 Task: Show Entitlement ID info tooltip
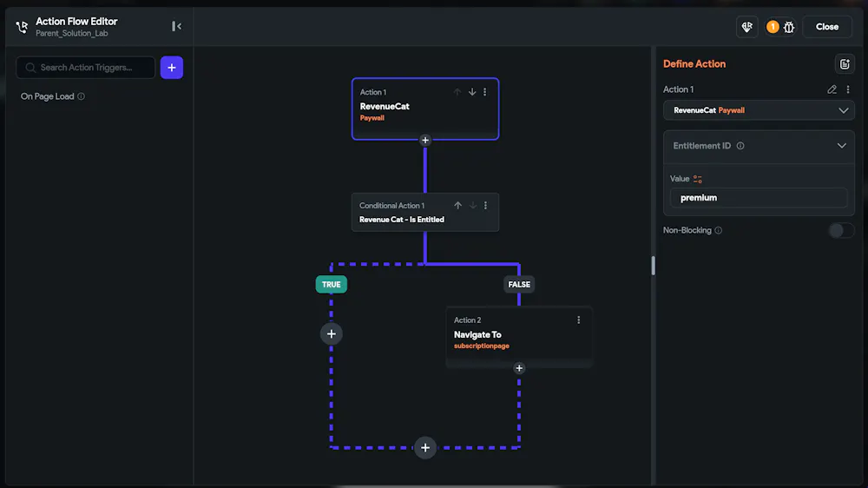(x=740, y=146)
